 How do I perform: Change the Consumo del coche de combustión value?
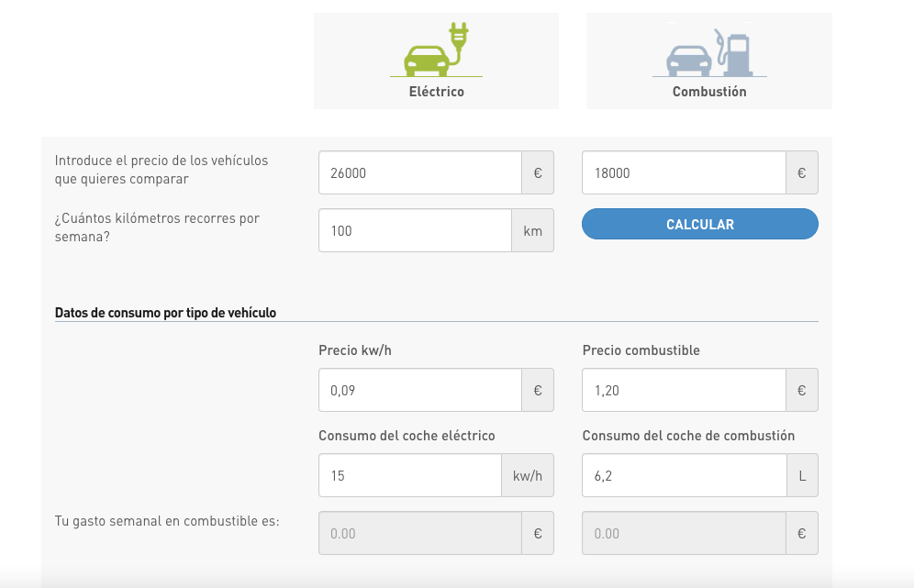point(685,475)
